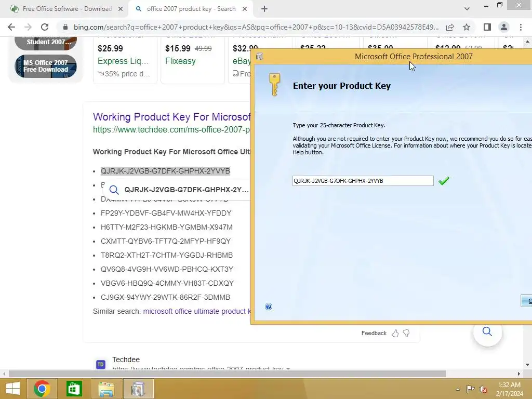
Task: Open File Explorer from the taskbar
Action: pos(106,389)
